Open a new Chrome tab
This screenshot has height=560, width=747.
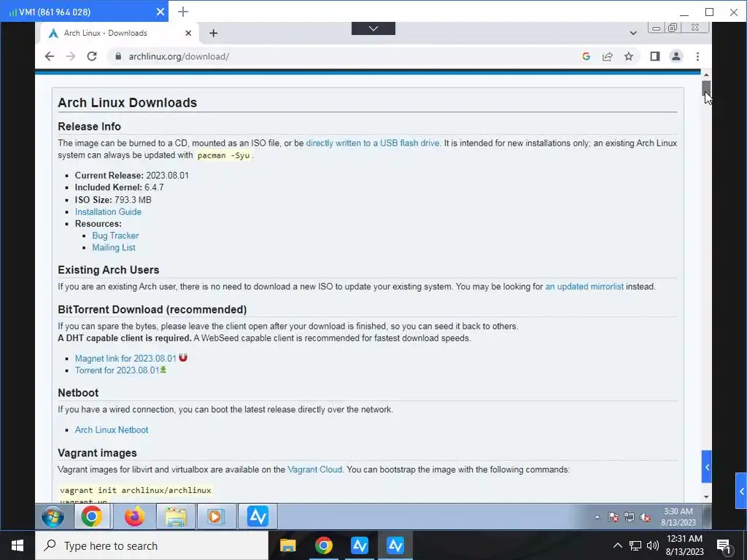coord(214,33)
